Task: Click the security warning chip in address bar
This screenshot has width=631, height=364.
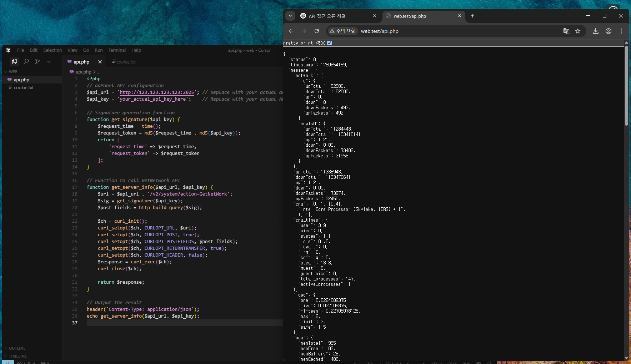Action: (342, 31)
